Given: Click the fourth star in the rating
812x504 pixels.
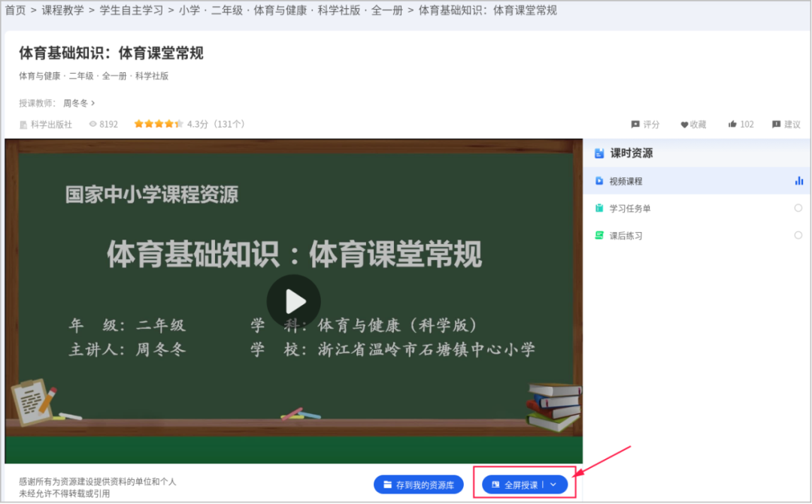Looking at the screenshot, I should 169,124.
